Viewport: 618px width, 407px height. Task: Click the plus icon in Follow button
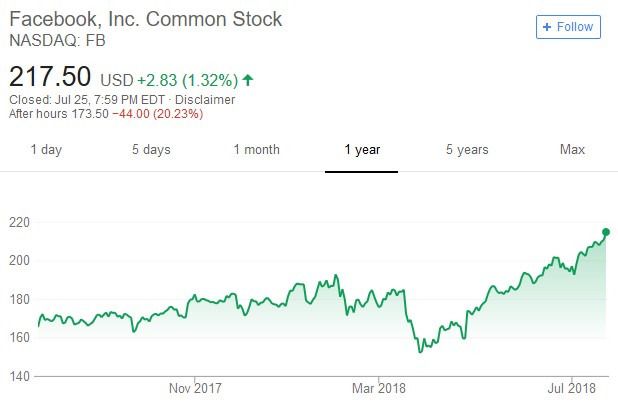pos(547,27)
